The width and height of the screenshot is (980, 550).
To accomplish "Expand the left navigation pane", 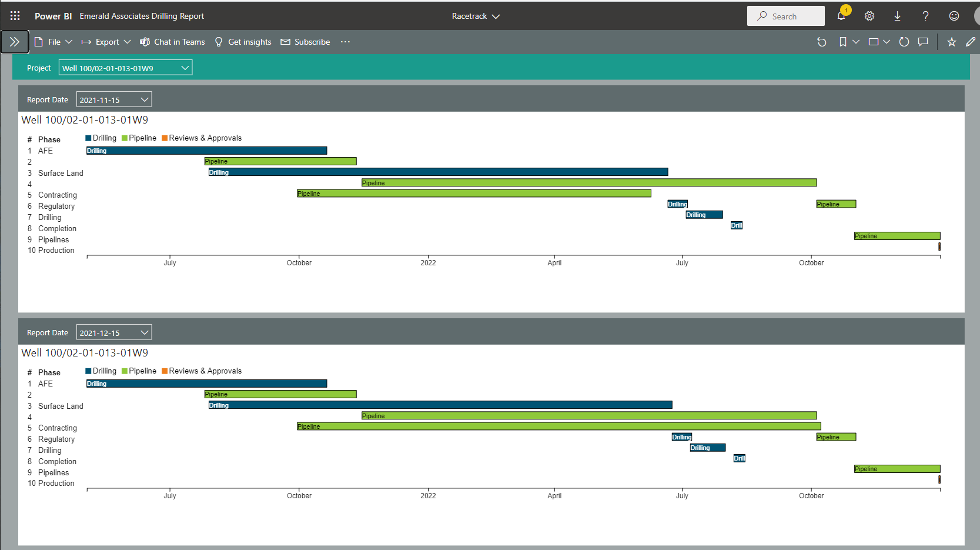I will (x=15, y=42).
